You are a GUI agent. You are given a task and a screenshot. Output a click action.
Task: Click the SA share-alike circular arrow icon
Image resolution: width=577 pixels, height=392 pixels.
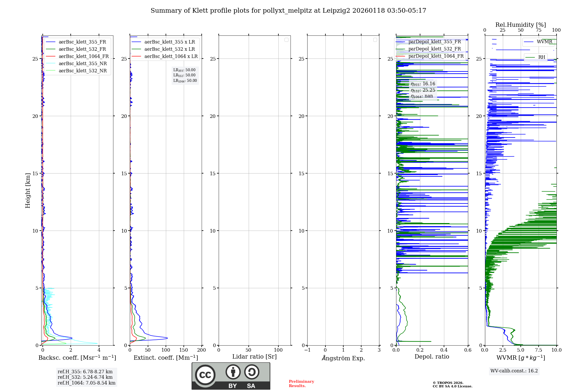point(252,372)
